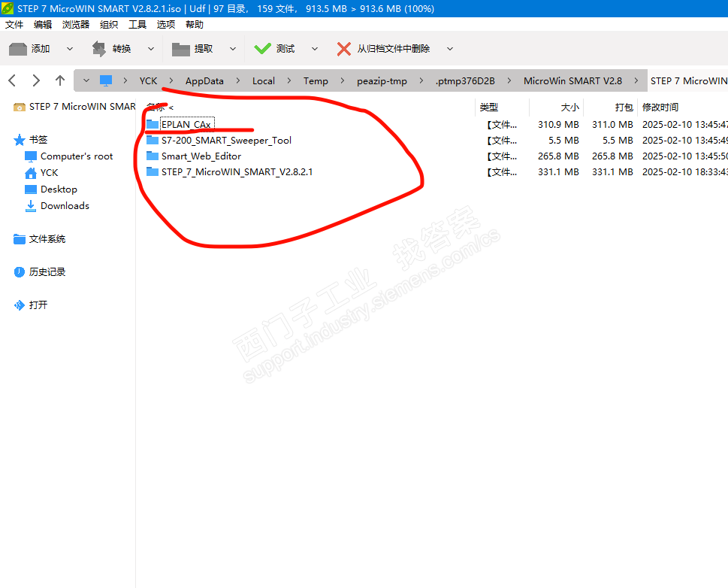Click the 转换 toolbar button
728x588 pixels.
point(111,49)
